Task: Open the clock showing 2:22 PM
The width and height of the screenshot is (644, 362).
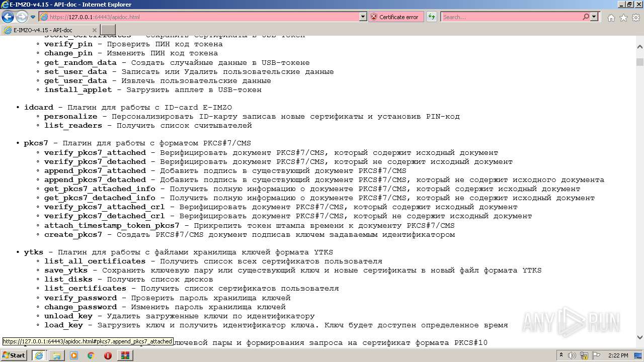Action: click(x=618, y=355)
